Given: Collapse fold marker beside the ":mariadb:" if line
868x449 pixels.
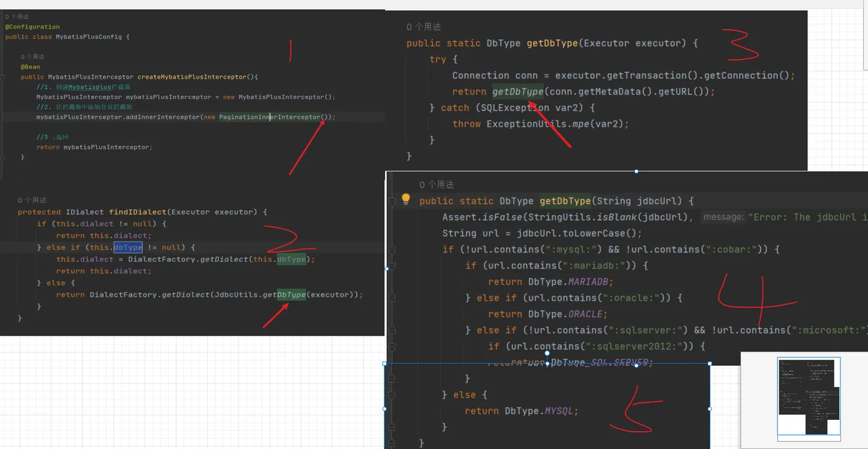Looking at the screenshot, I should [392, 265].
